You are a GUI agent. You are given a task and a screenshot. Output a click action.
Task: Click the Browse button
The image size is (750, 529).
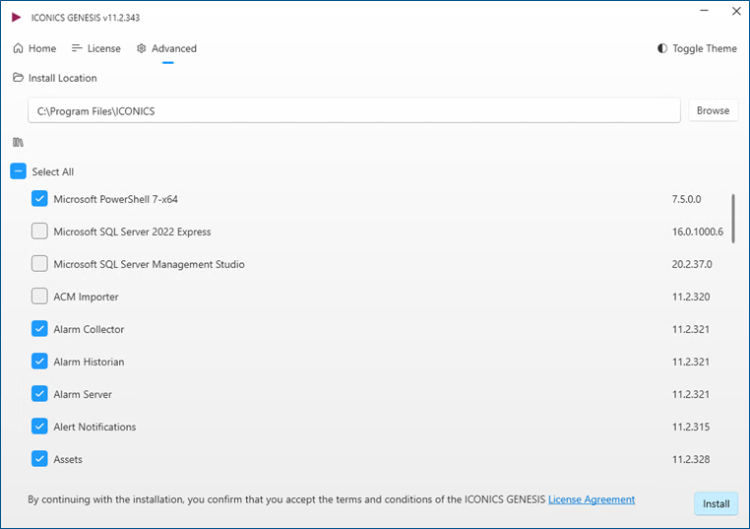(713, 110)
